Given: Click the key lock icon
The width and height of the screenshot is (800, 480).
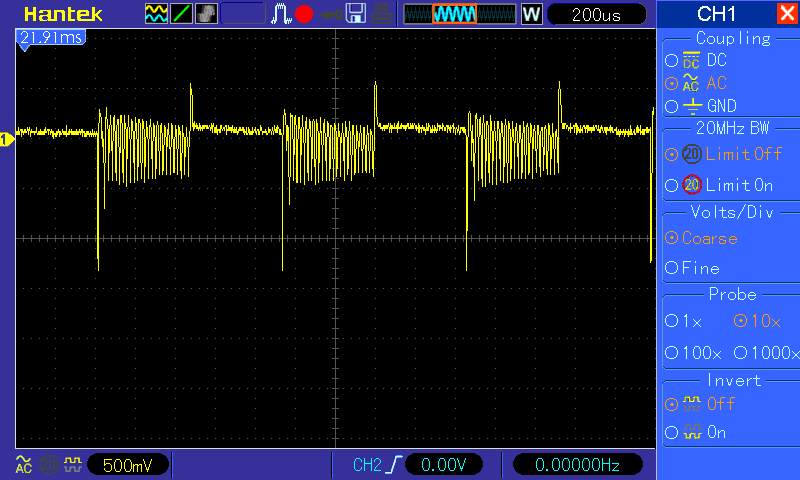Looking at the screenshot, I should (332, 15).
